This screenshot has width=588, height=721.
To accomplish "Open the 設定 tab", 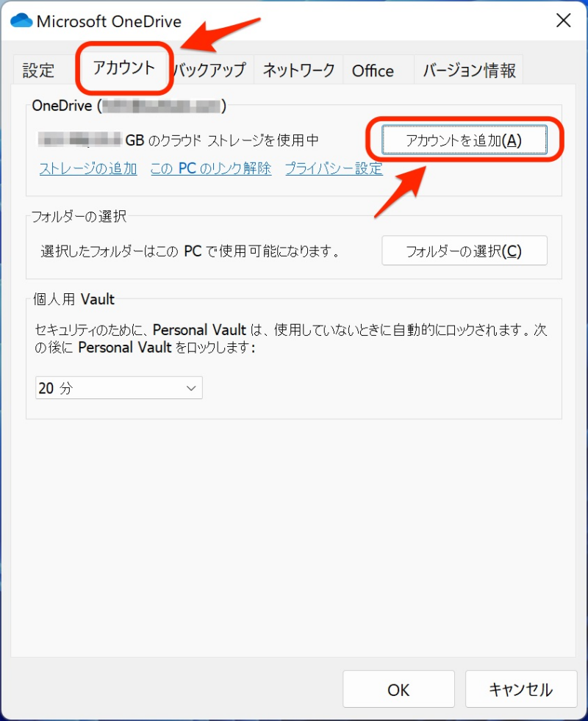I will (39, 71).
